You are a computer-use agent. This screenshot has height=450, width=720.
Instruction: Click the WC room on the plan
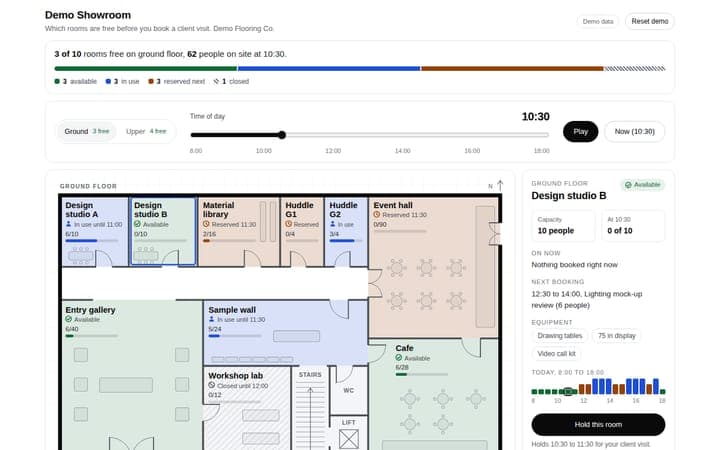tap(349, 390)
